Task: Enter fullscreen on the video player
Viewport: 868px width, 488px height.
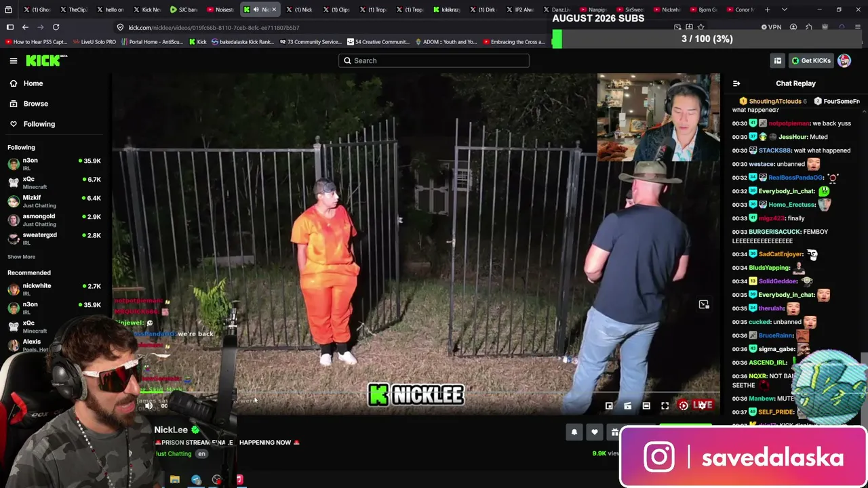Action: pos(665,405)
